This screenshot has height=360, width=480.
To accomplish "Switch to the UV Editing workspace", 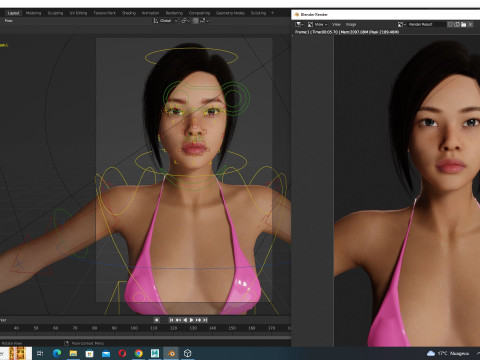I will click(x=78, y=13).
